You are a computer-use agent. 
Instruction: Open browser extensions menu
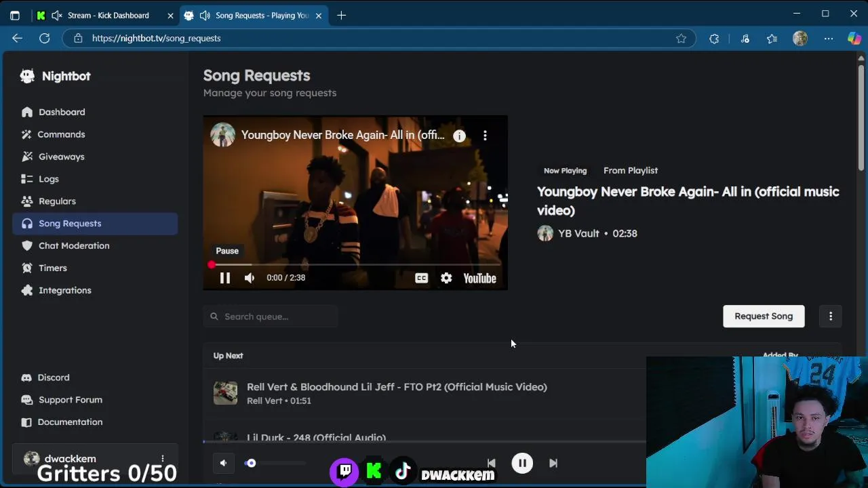[714, 39]
